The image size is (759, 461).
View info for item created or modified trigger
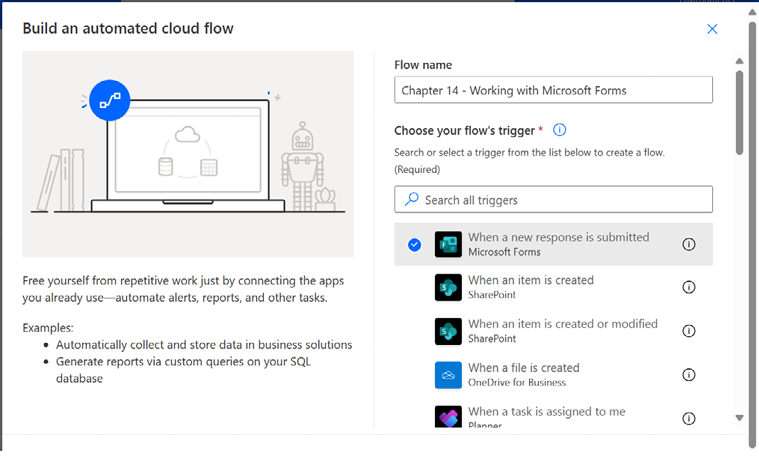[689, 331]
